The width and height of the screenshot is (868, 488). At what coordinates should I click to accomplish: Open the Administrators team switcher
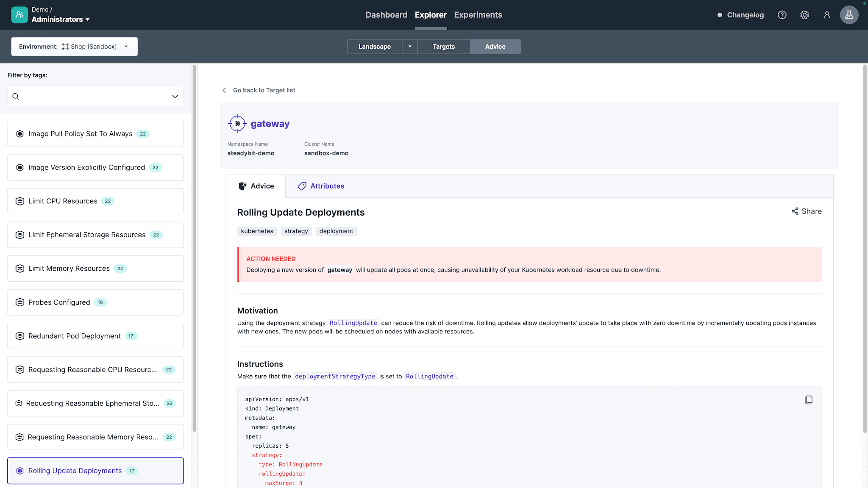pos(60,19)
